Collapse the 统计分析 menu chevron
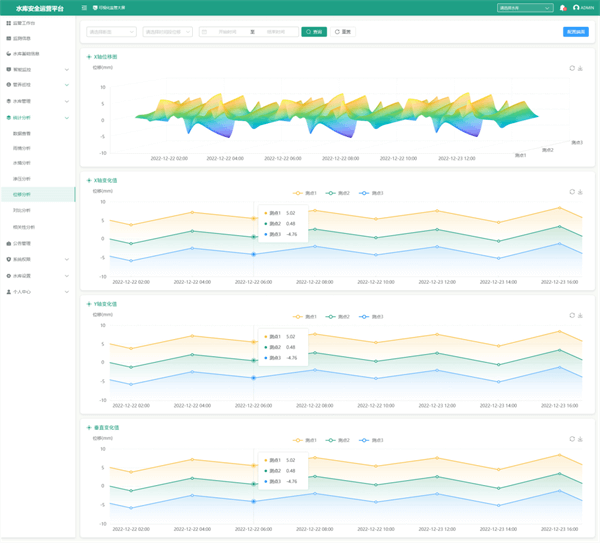600x543 pixels. (x=67, y=118)
